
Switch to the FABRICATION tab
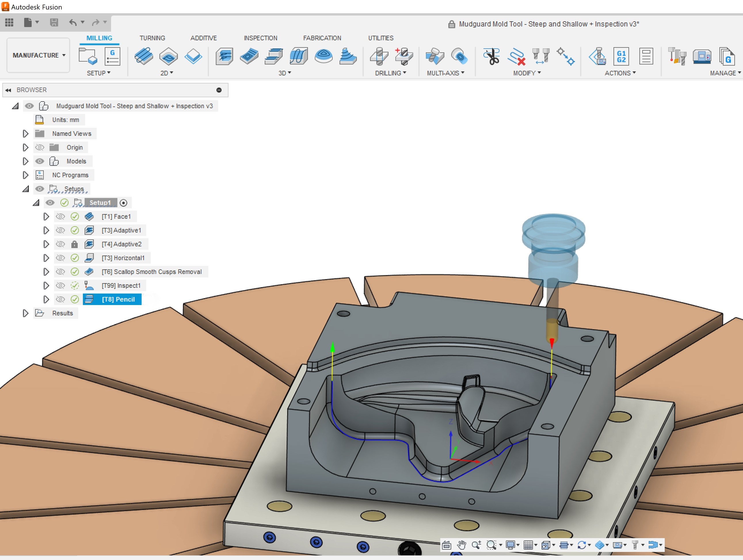point(322,38)
